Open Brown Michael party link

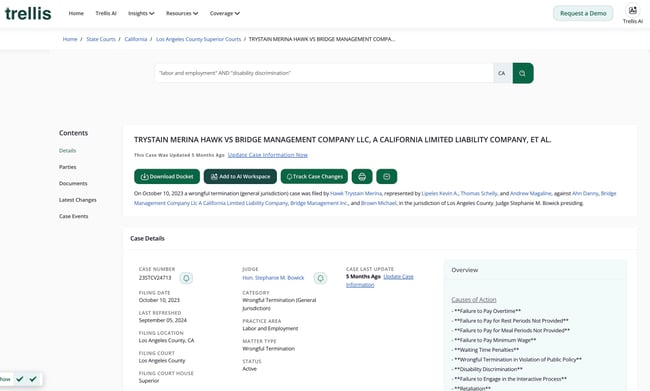click(378, 203)
